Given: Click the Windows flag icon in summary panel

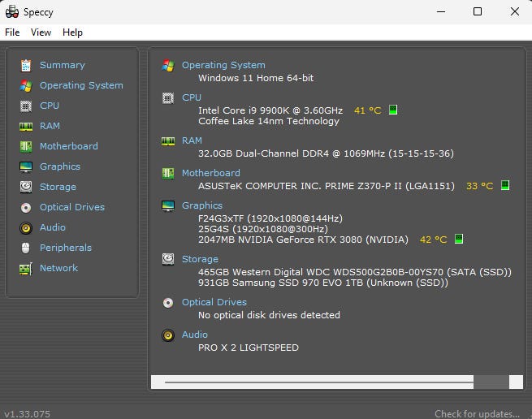Looking at the screenshot, I should pyautogui.click(x=168, y=65).
